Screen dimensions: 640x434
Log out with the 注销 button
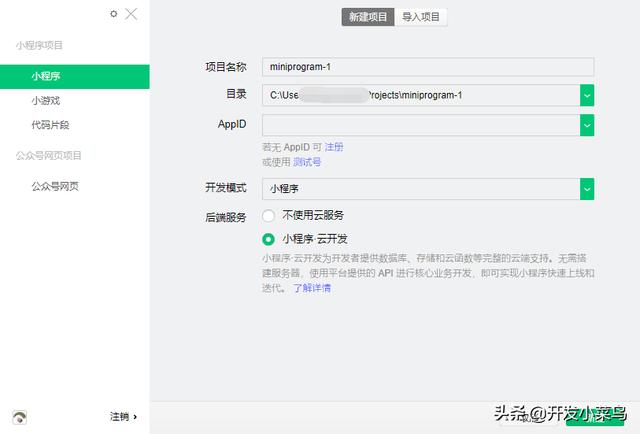click(x=123, y=417)
